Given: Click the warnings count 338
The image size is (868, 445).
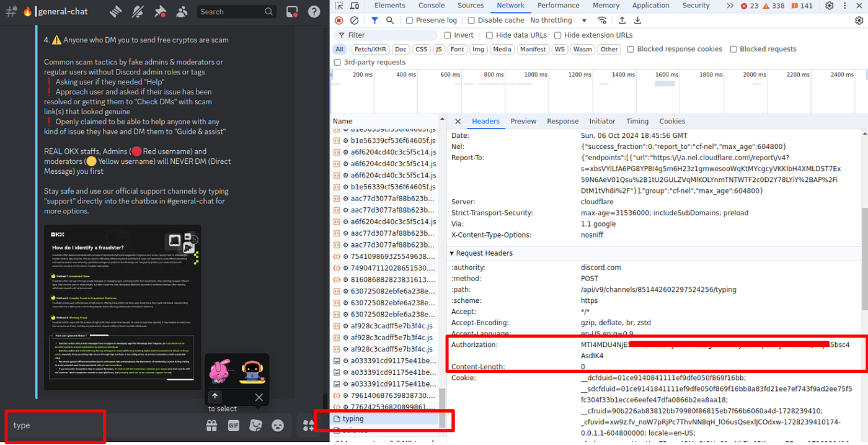Looking at the screenshot, I should pyautogui.click(x=775, y=6).
